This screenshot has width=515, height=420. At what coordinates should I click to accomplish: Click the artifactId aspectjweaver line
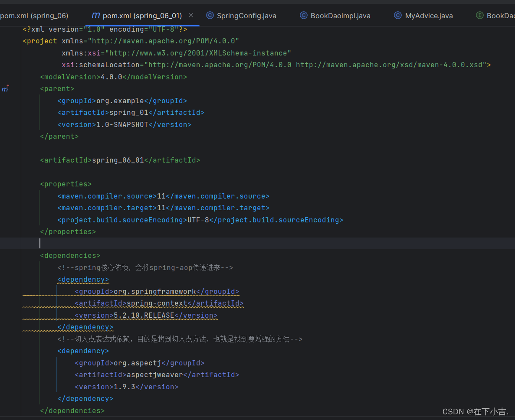tap(157, 375)
